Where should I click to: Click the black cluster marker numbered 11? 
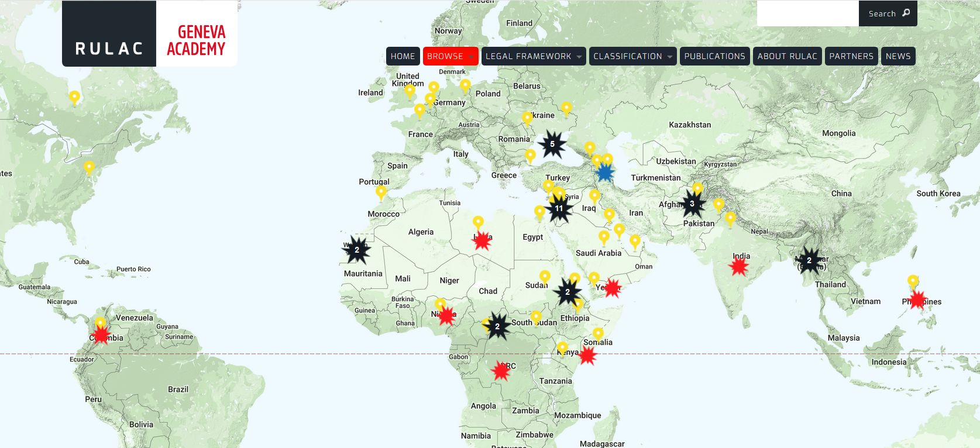click(x=559, y=209)
